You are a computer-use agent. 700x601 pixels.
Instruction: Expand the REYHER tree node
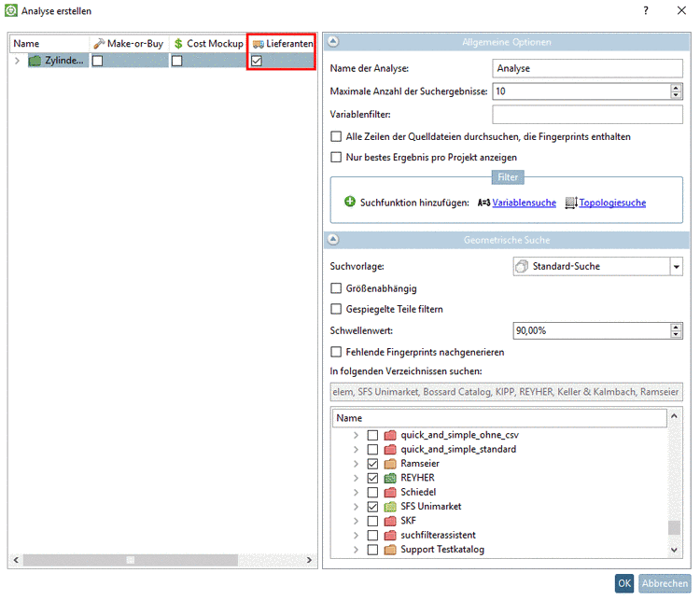pos(356,478)
